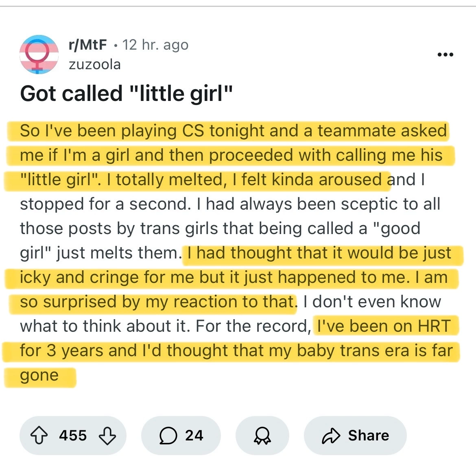This screenshot has height=473, width=476.
Task: Click the line starting "those posts by trans girls"
Action: pyautogui.click(x=220, y=228)
